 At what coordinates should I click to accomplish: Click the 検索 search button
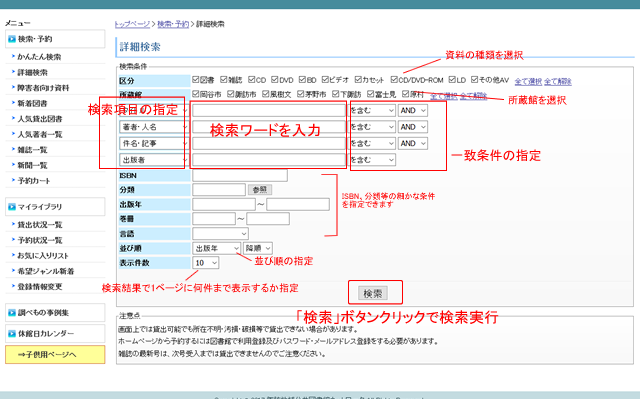tap(373, 293)
